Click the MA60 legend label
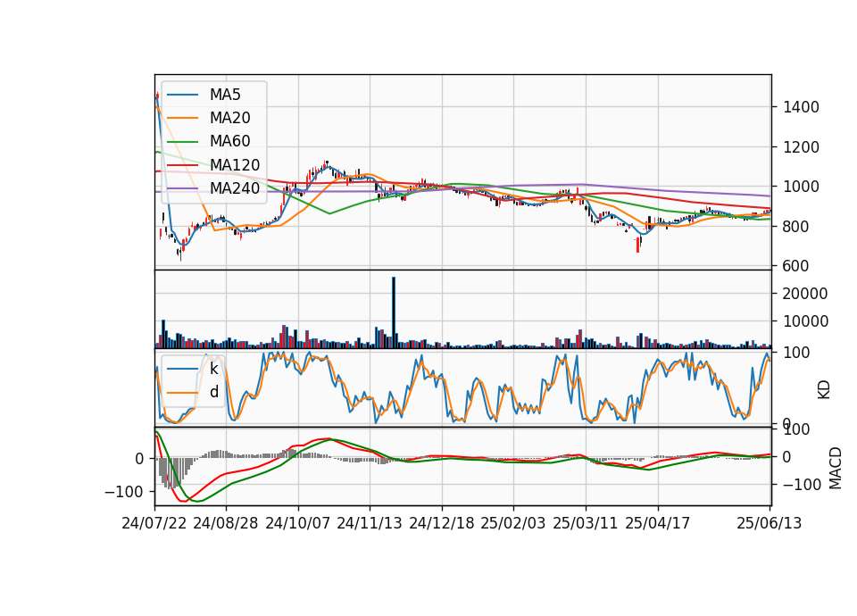The width and height of the screenshot is (857, 616). click(x=230, y=142)
